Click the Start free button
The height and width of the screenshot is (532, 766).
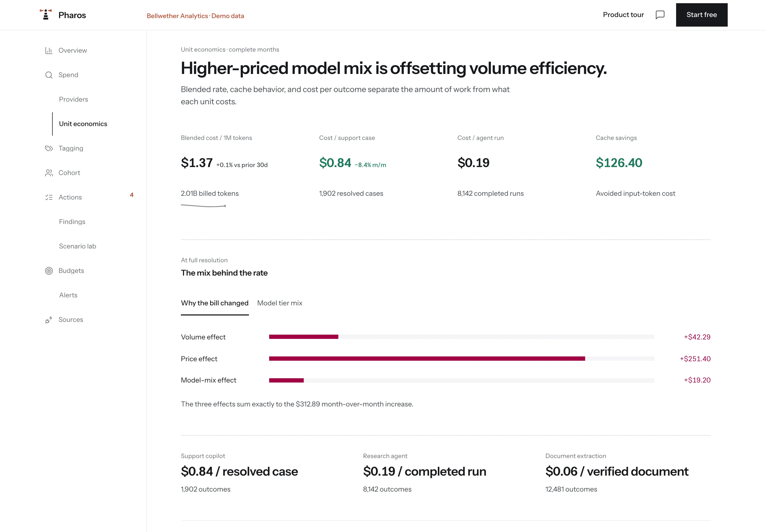click(701, 15)
